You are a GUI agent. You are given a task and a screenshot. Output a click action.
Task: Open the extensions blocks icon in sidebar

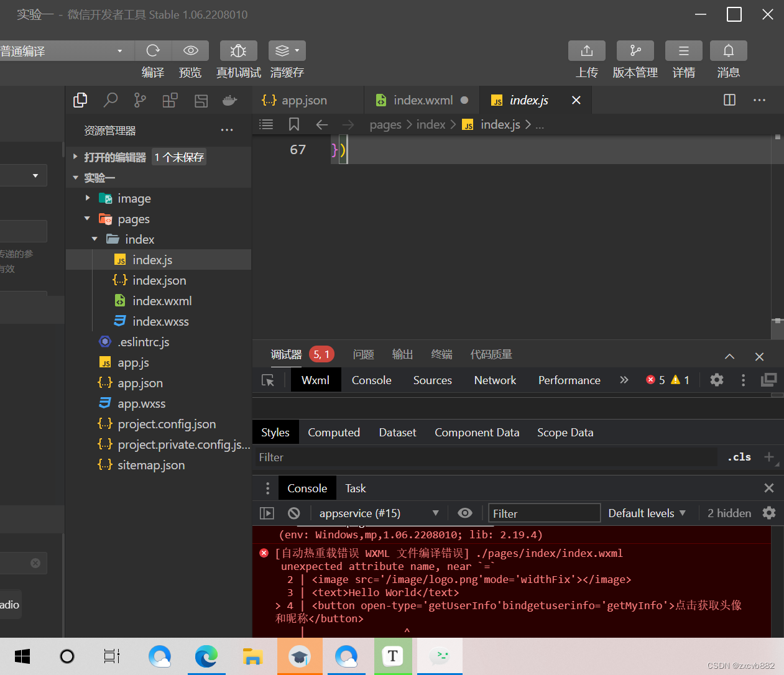point(170,100)
